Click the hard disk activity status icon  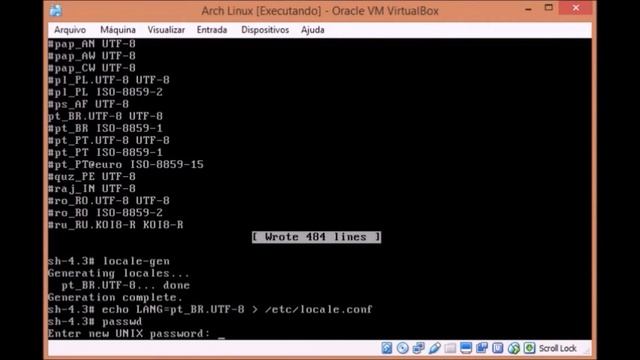(x=387, y=348)
